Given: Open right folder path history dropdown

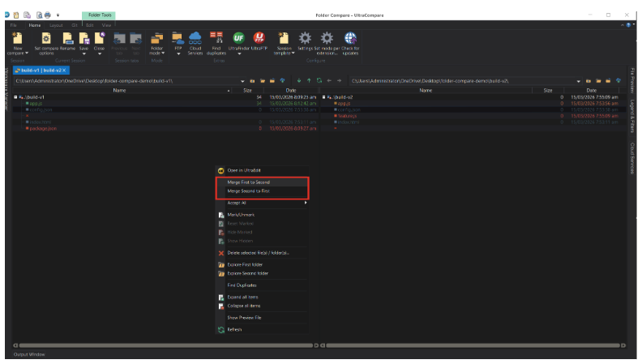Looking at the screenshot, I should (578, 81).
